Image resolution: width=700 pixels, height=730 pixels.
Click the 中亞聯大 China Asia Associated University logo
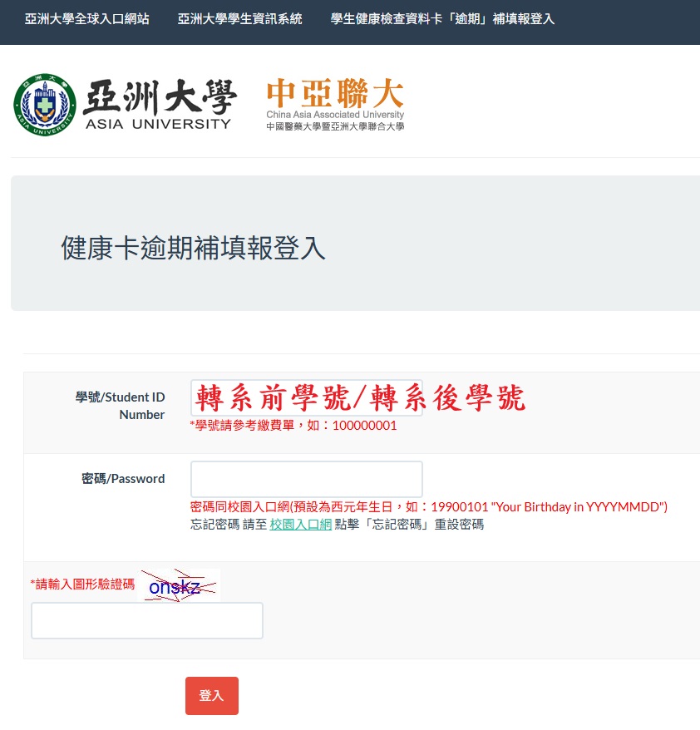click(333, 104)
